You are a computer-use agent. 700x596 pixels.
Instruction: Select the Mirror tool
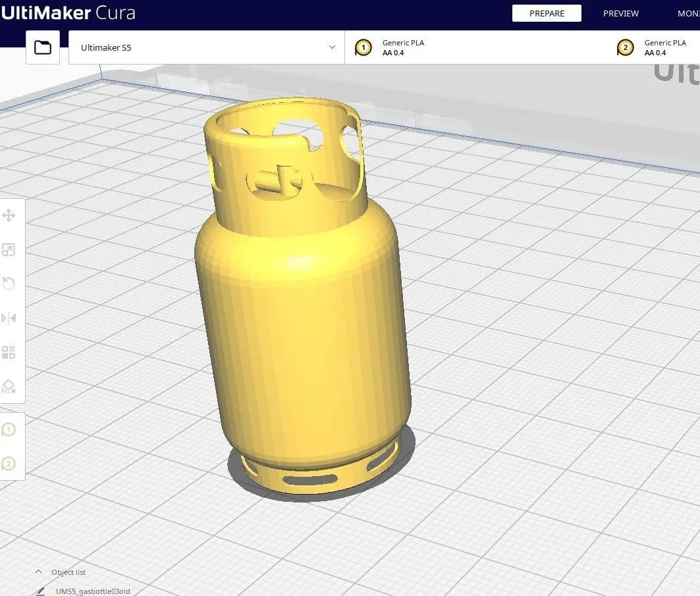coord(9,318)
